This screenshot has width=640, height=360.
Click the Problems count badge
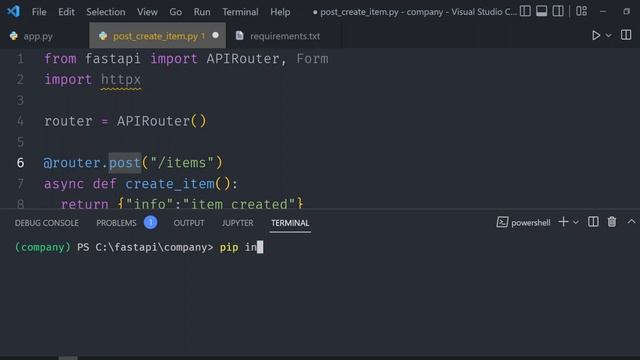click(150, 222)
